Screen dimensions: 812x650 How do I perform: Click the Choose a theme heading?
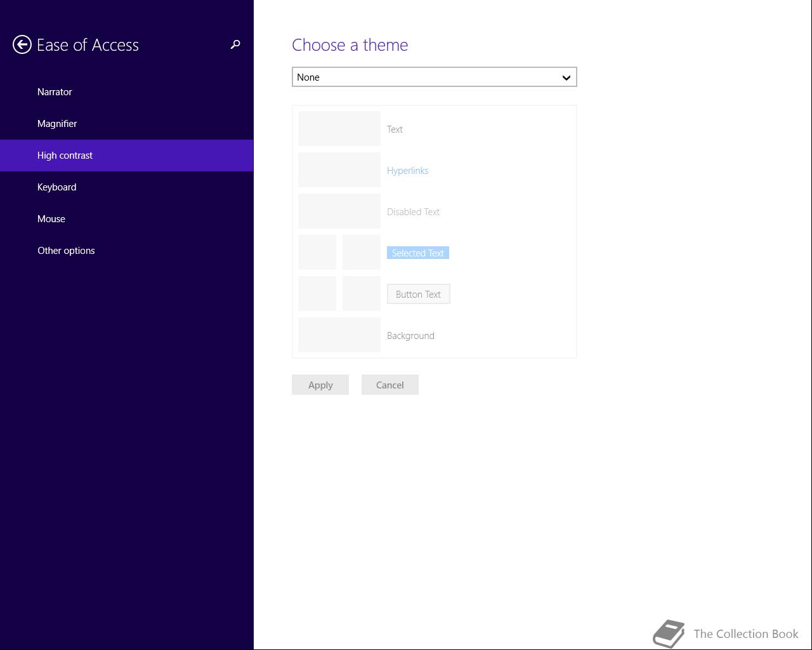click(x=350, y=44)
